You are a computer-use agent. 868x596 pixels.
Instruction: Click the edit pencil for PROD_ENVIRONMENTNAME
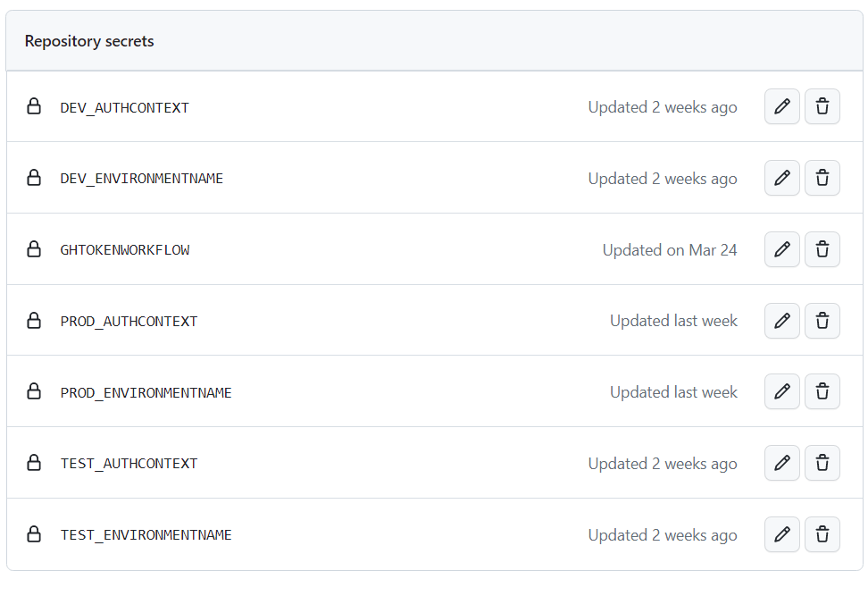pyautogui.click(x=781, y=391)
